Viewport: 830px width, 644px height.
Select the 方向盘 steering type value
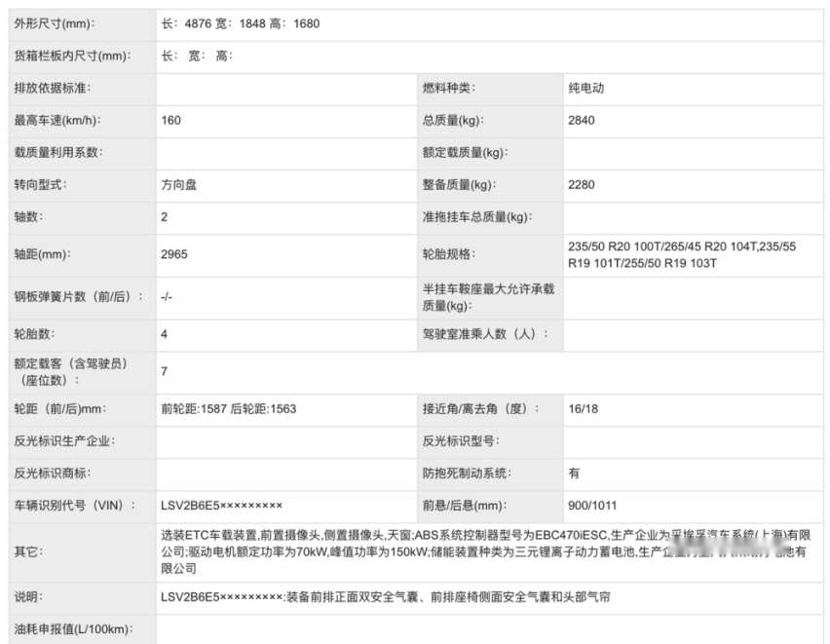179,185
